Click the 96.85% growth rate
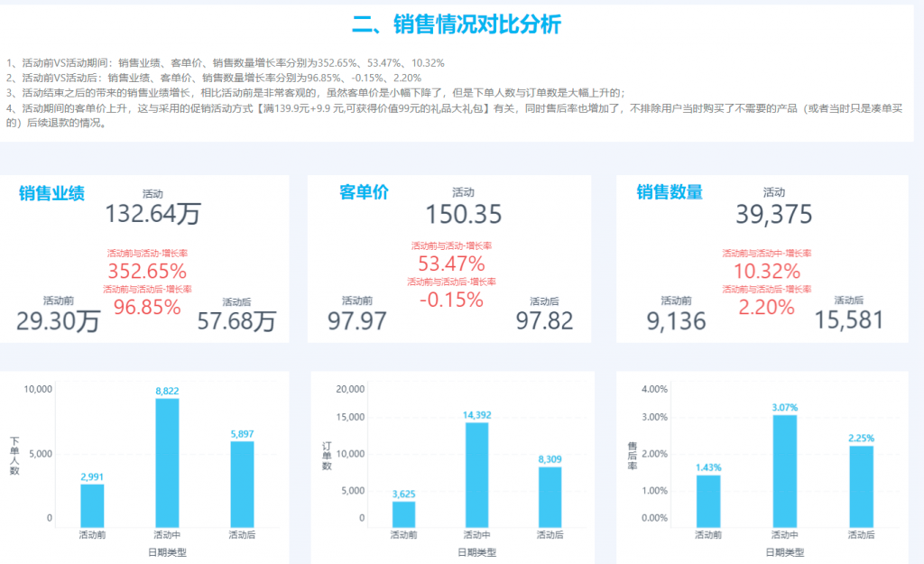 tap(147, 307)
